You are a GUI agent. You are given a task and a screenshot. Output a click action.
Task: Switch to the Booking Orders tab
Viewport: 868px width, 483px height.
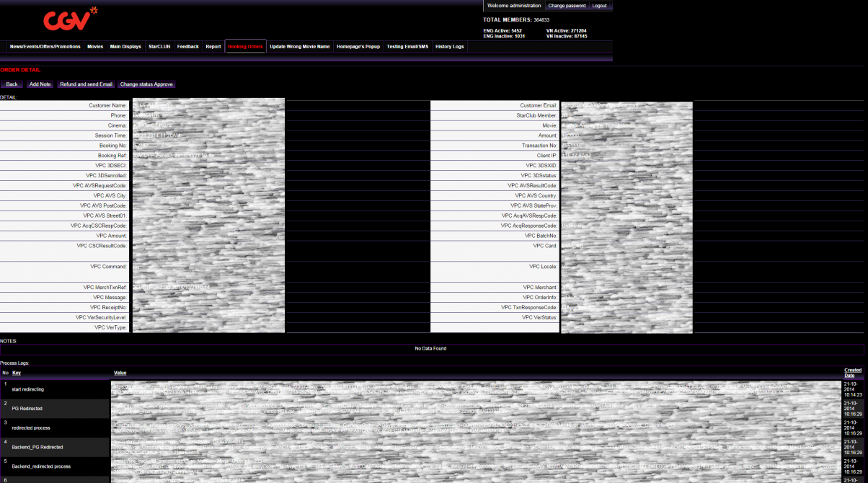click(x=245, y=47)
